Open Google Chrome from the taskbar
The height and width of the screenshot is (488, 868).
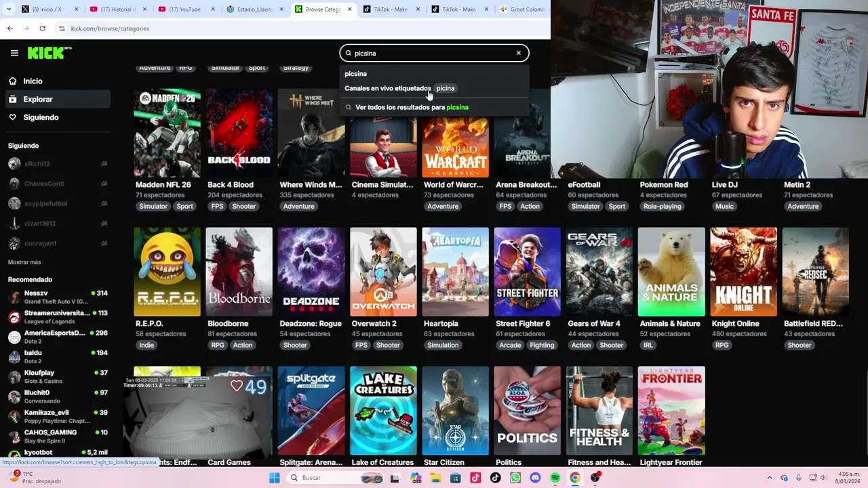[575, 478]
